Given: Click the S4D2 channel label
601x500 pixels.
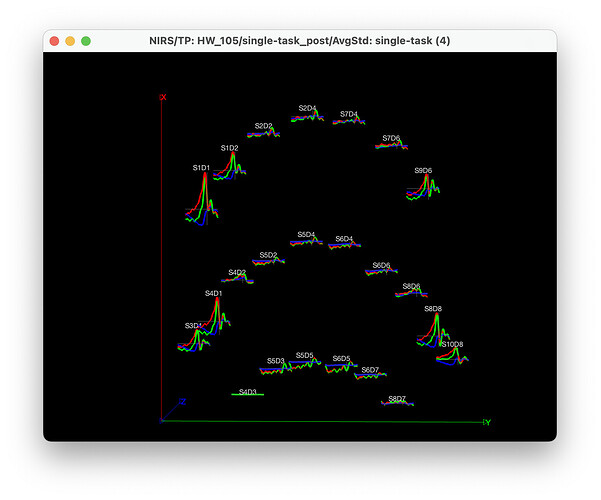Looking at the screenshot, I should click(237, 273).
